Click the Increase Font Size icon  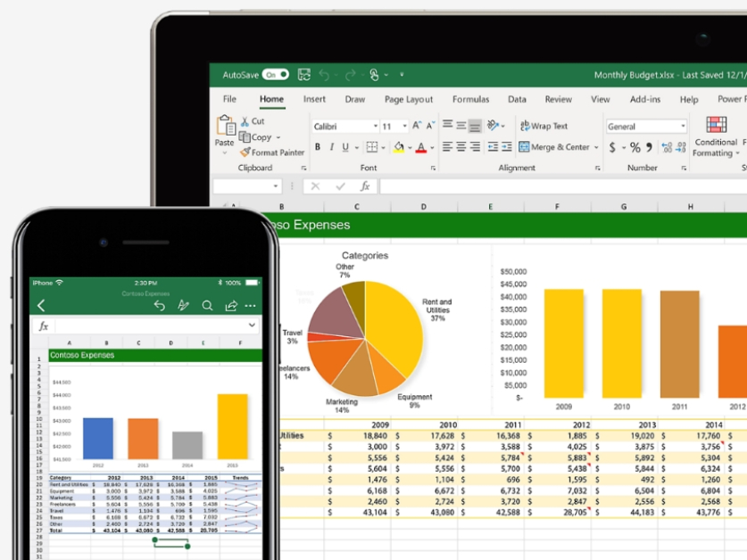pyautogui.click(x=417, y=125)
